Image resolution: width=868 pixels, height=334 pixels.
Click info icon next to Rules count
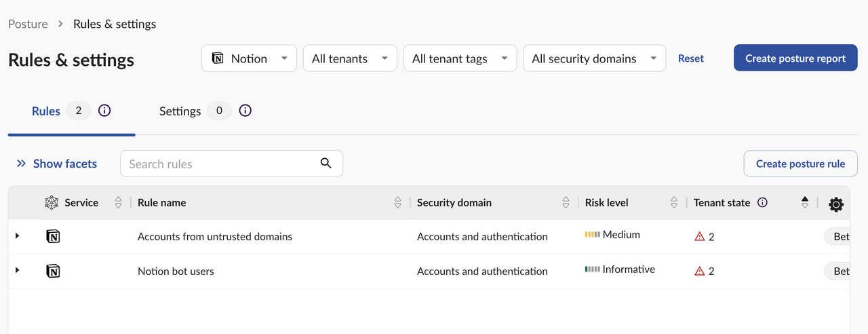click(x=104, y=110)
